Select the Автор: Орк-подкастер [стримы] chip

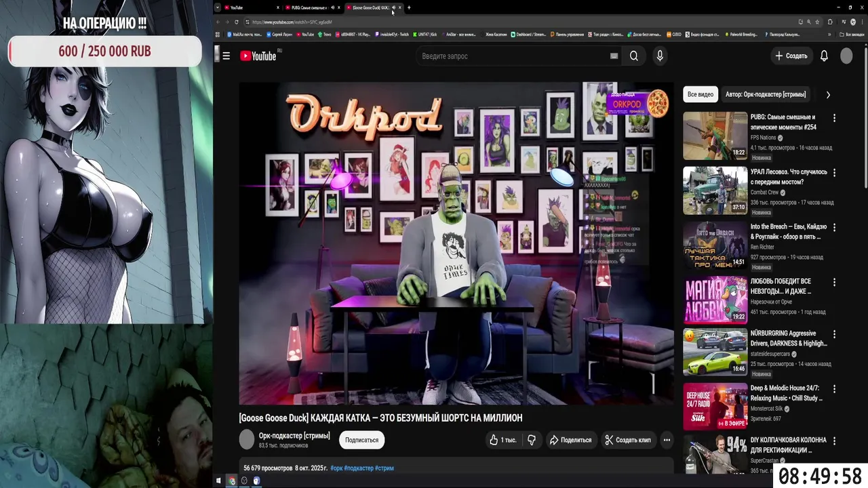pyautogui.click(x=766, y=94)
